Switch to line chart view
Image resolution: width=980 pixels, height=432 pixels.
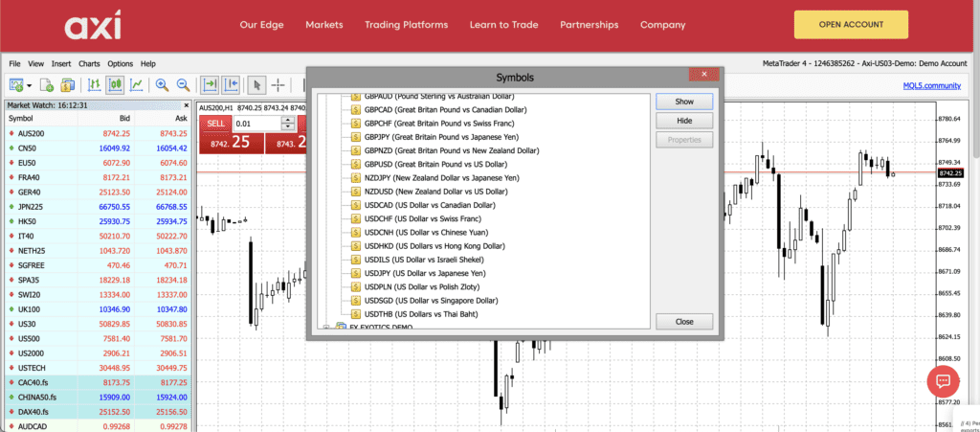coord(137,84)
